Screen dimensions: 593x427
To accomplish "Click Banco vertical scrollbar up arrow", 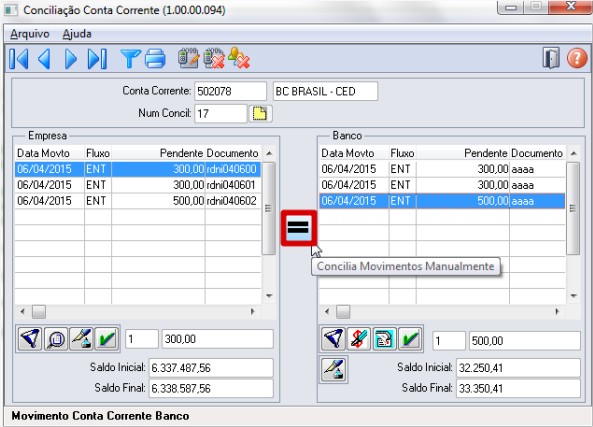I will pyautogui.click(x=573, y=153).
